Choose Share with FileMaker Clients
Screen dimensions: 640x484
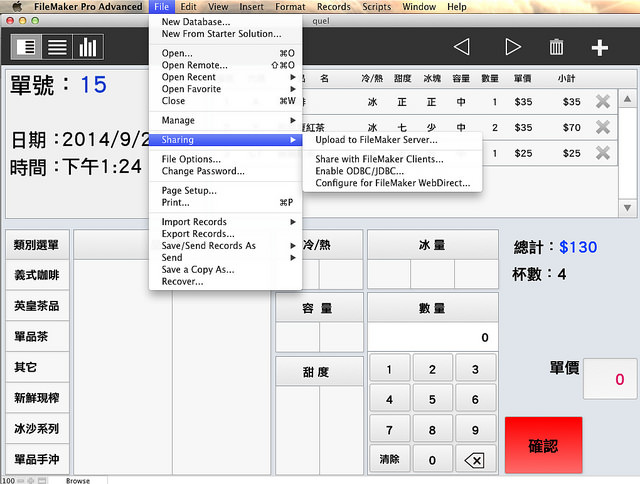[392, 159]
